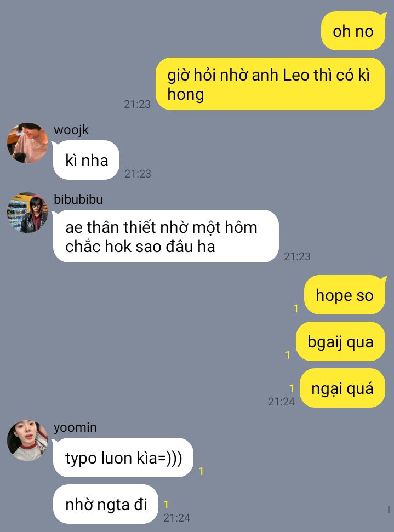The image size is (394, 532).
Task: Open bibubibu's profile avatar
Action: click(27, 213)
